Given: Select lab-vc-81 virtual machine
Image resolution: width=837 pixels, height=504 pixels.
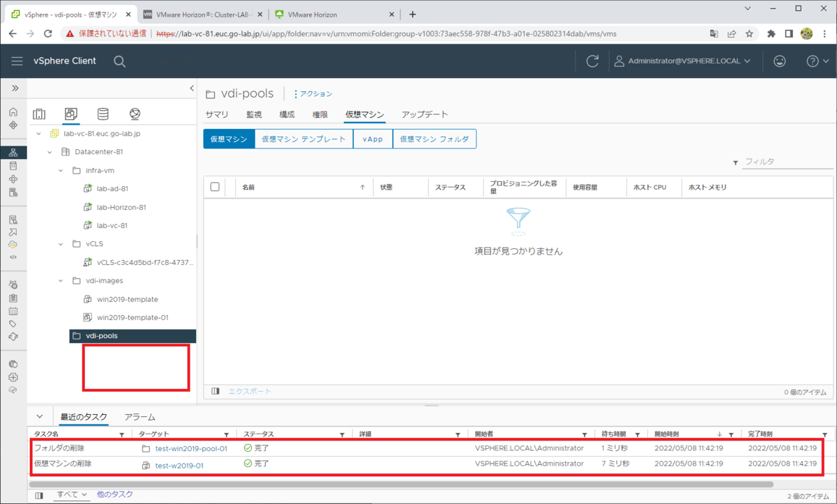Looking at the screenshot, I should [x=112, y=225].
